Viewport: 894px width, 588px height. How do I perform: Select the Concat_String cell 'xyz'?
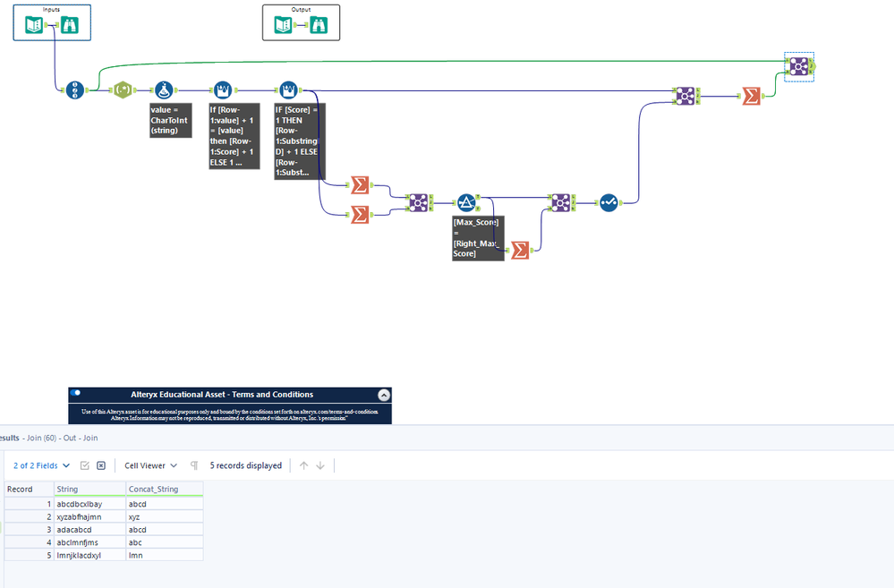(165, 516)
